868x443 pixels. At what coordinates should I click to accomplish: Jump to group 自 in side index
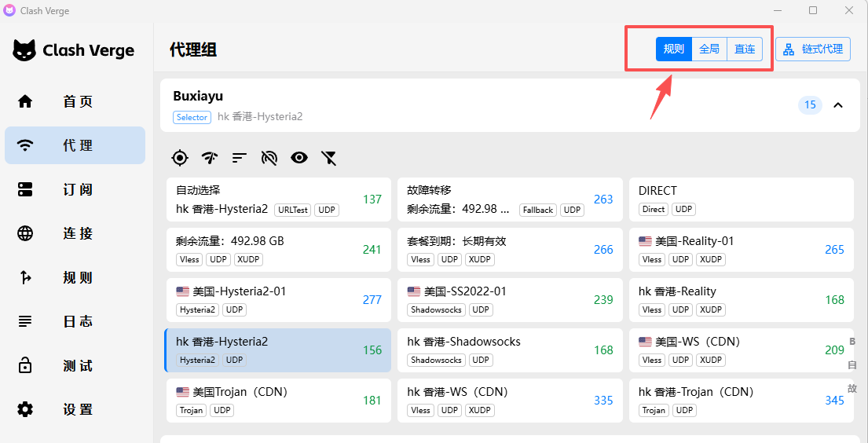852,365
